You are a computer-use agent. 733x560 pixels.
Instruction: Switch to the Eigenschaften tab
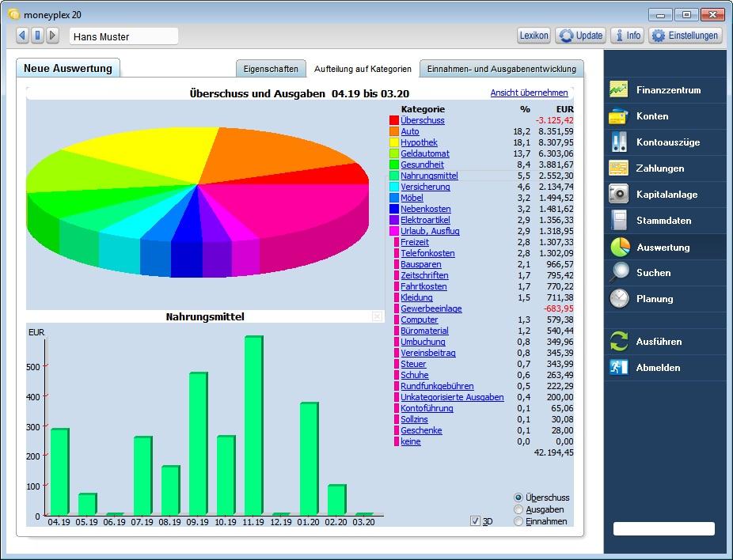272,68
